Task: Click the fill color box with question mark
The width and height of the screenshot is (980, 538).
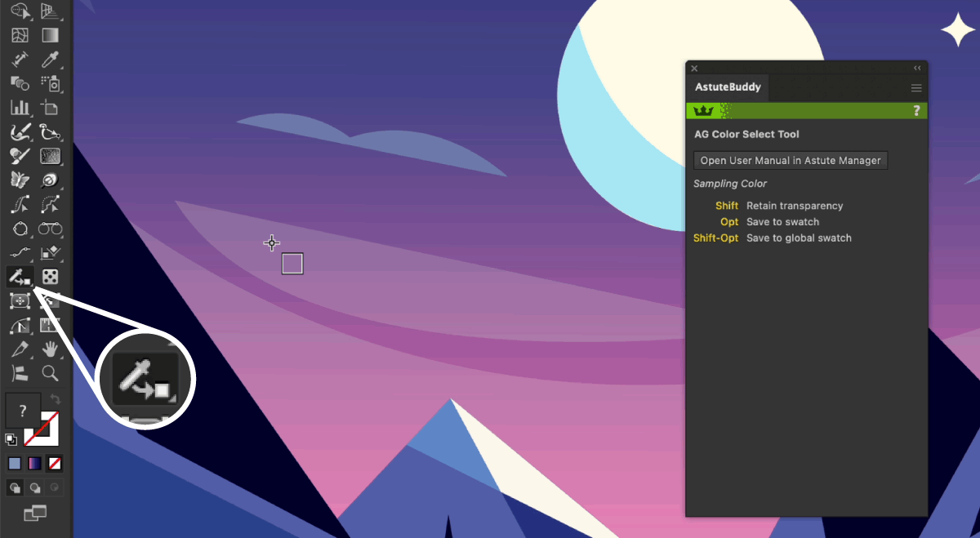Action: (23, 411)
